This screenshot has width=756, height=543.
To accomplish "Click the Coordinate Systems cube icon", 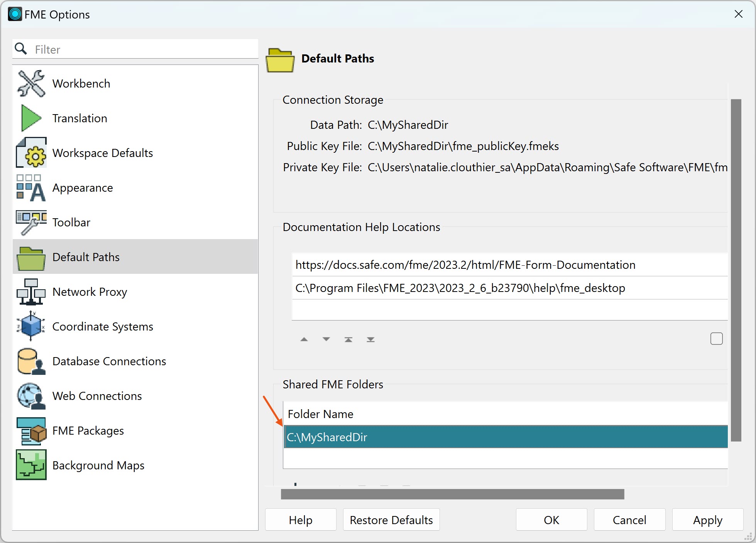I will tap(31, 326).
